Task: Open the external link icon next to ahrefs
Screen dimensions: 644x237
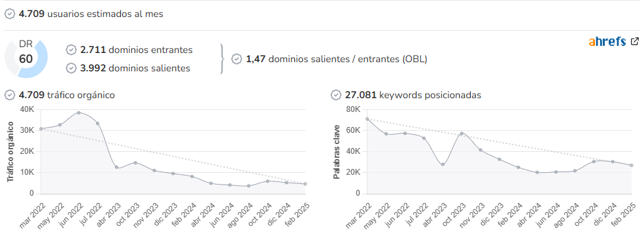Action: 635,41
